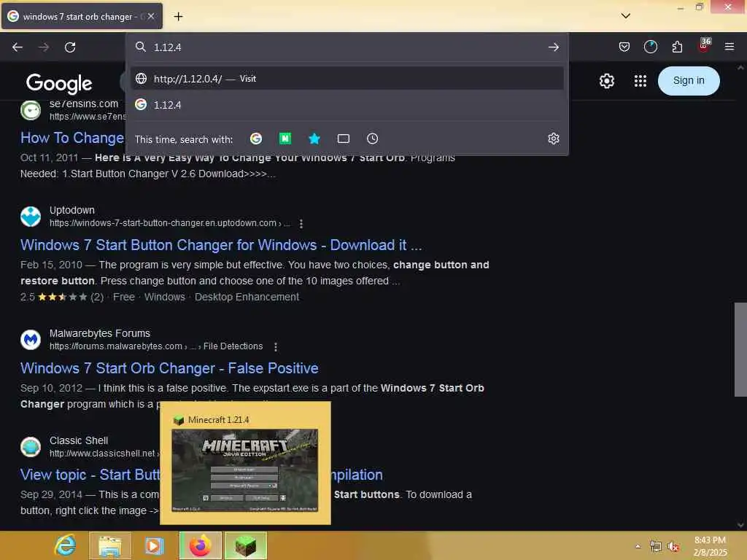
Task: Click the muted volume tray icon
Action: click(x=673, y=547)
